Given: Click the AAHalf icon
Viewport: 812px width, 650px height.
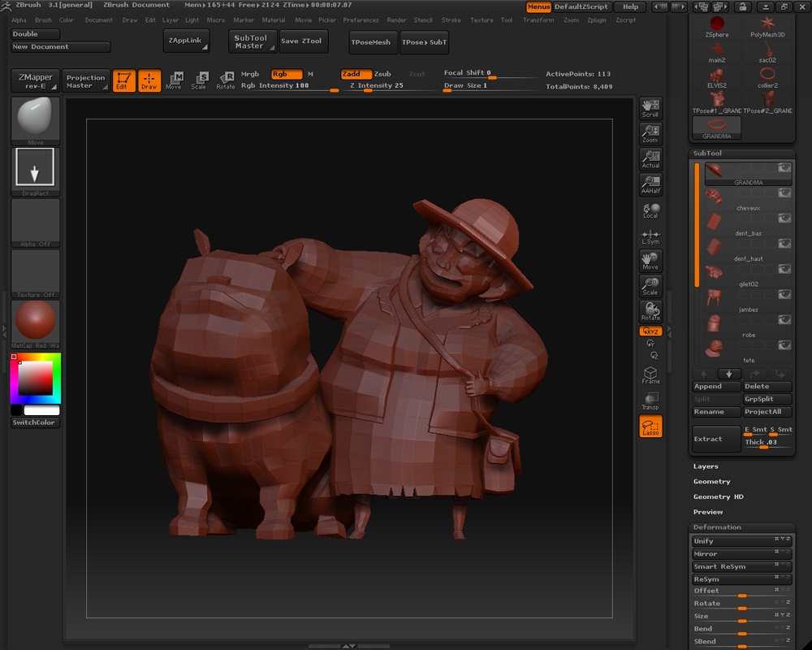Looking at the screenshot, I should click(650, 184).
